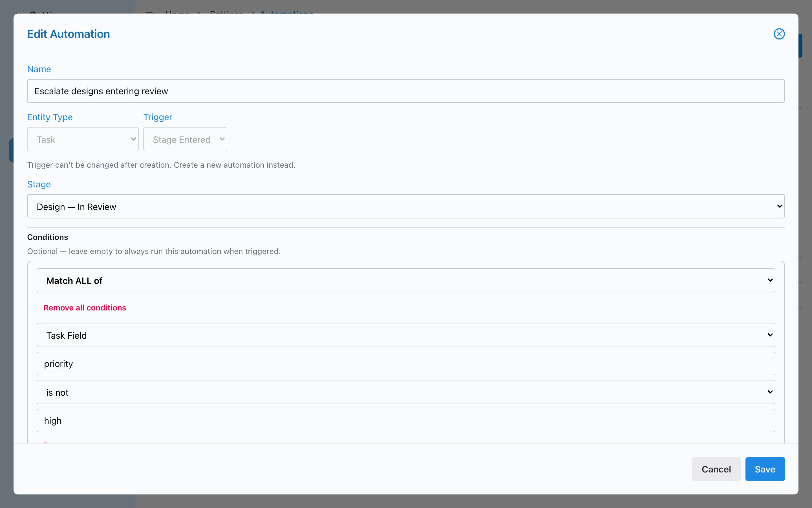Edit the automation Name field

click(x=406, y=91)
